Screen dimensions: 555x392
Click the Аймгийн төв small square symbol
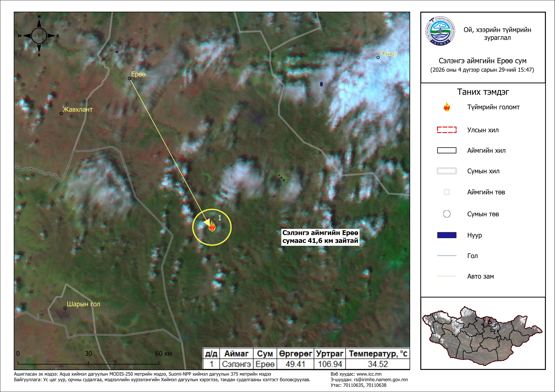click(x=447, y=192)
